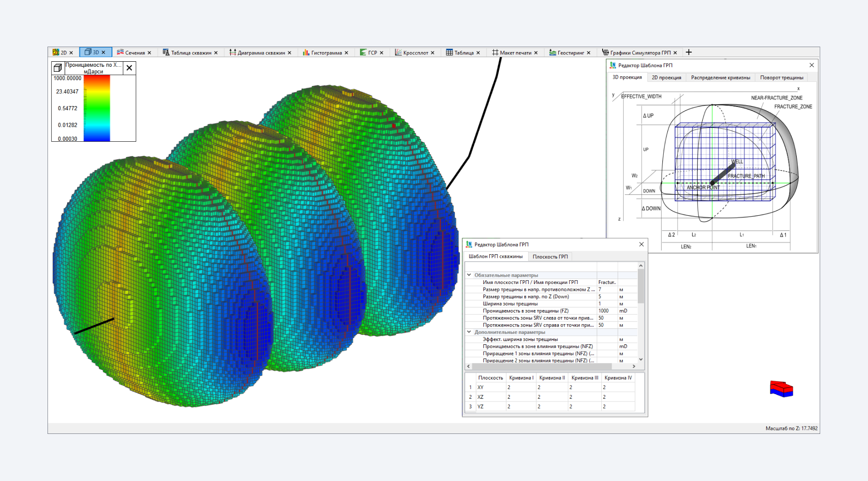Close the Графики Симулятора ГРП tab
The image size is (868, 481).
coord(675,53)
